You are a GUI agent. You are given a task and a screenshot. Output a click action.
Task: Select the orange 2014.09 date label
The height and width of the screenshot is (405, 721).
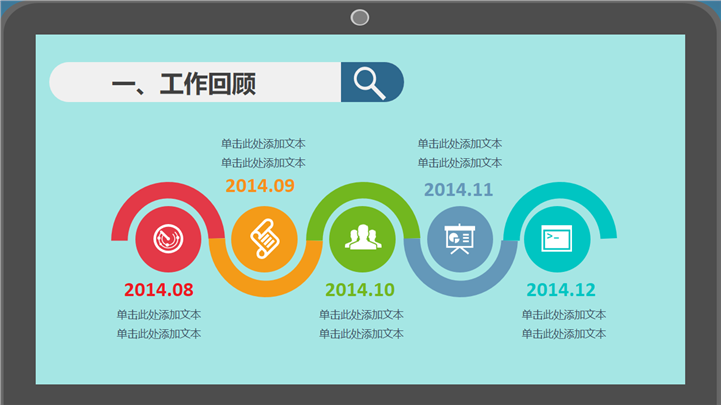[260, 185]
